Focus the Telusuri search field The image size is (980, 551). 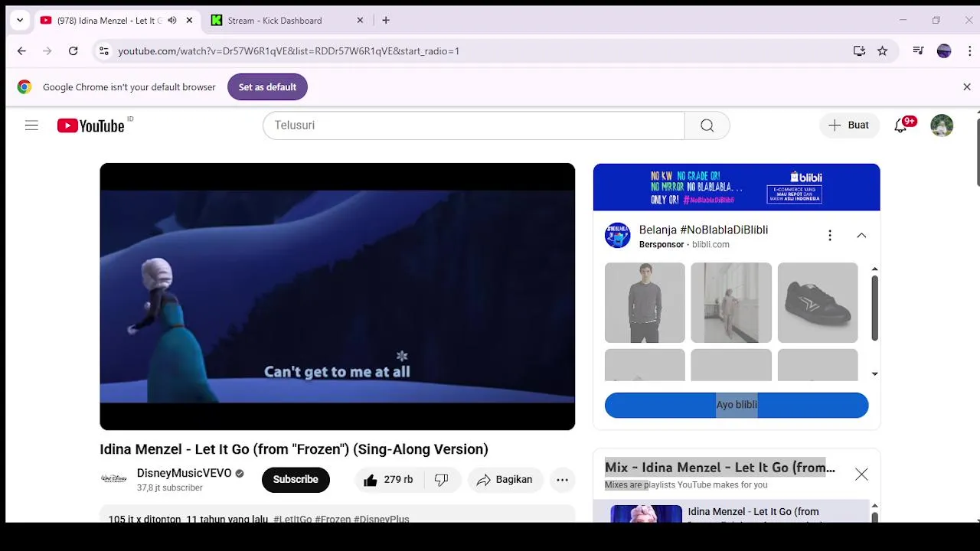[474, 126]
